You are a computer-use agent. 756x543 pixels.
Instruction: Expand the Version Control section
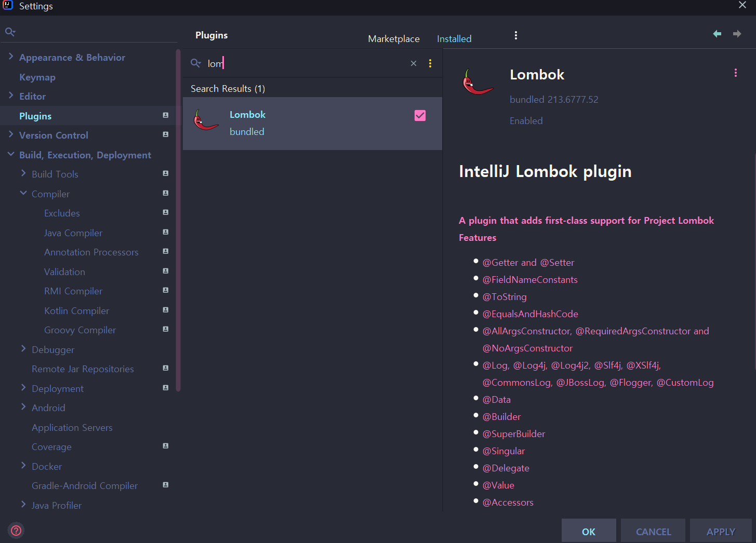click(11, 134)
